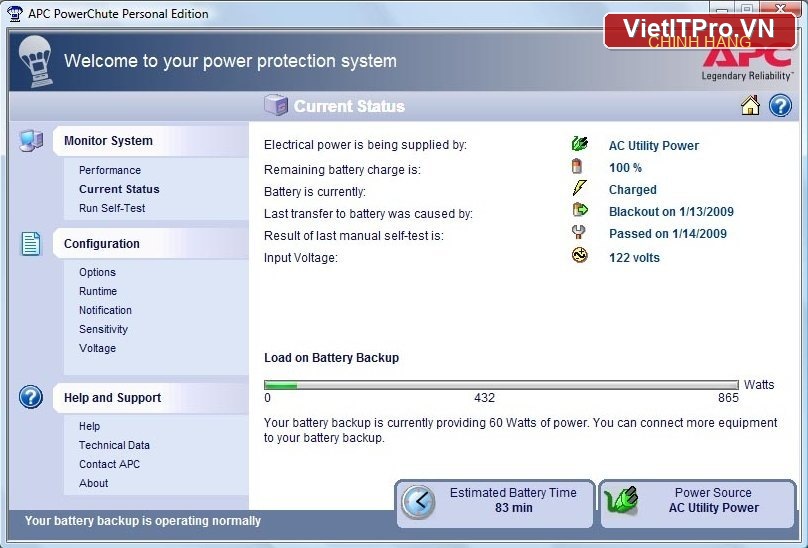Open Run Self-Test
The width and height of the screenshot is (808, 548).
coord(112,208)
